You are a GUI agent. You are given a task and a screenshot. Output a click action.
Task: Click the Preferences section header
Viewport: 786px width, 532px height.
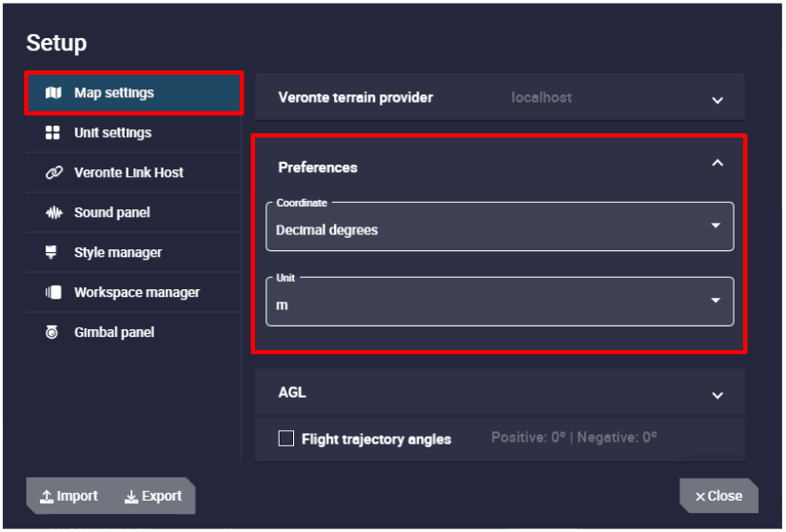coord(318,167)
